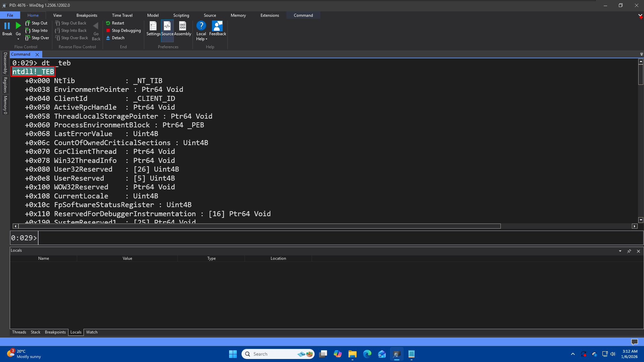Click the Step Into icon

(x=28, y=31)
